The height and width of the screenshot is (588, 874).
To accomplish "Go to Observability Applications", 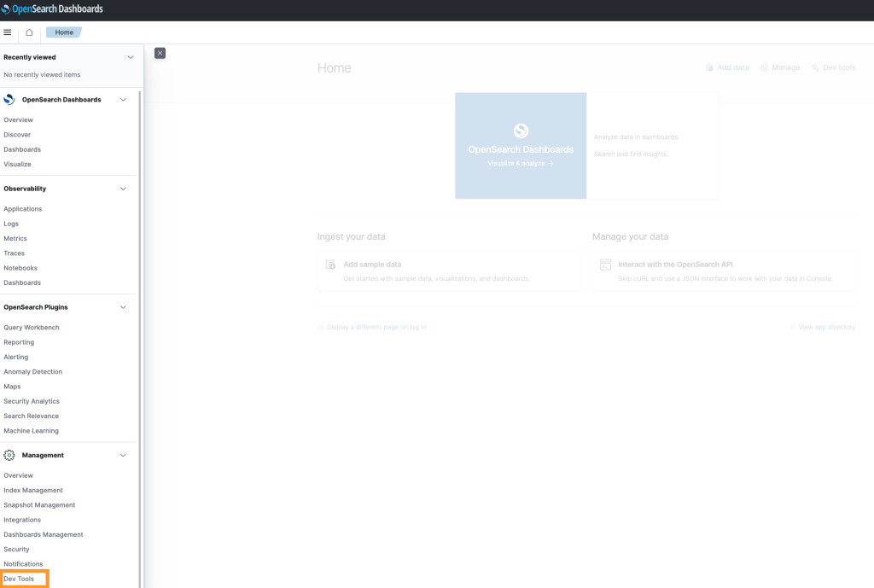I will (23, 209).
